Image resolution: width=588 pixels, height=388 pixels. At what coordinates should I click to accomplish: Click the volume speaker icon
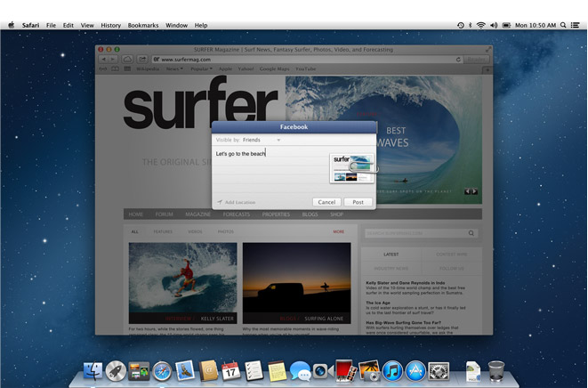point(494,25)
